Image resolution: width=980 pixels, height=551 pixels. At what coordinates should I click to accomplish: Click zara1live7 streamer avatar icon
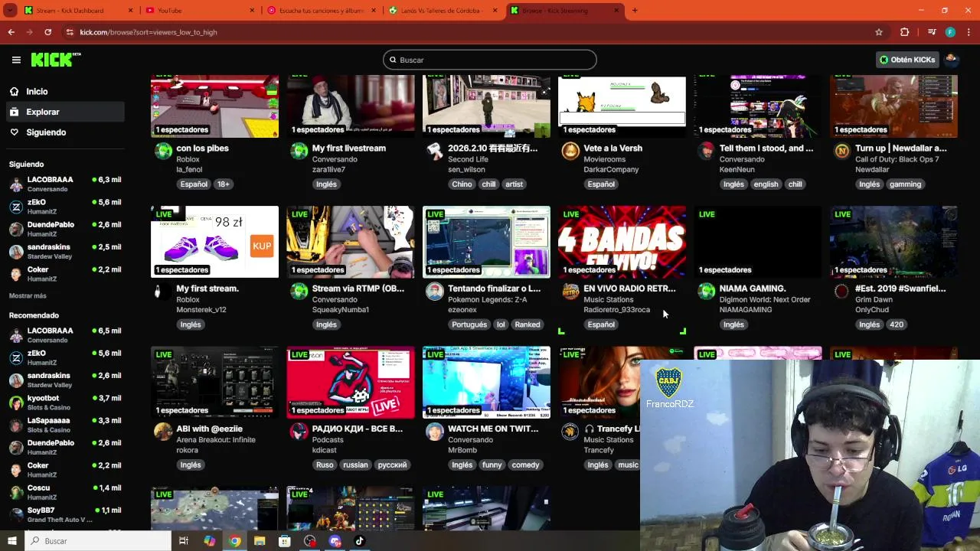tap(299, 151)
